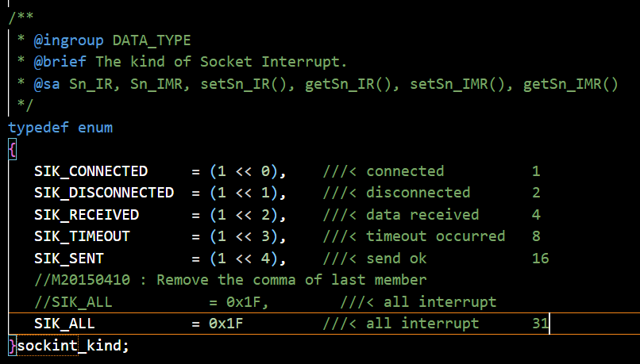640x364 pixels.
Task: Click the number 16 after 'send ok'
Action: [x=541, y=259]
